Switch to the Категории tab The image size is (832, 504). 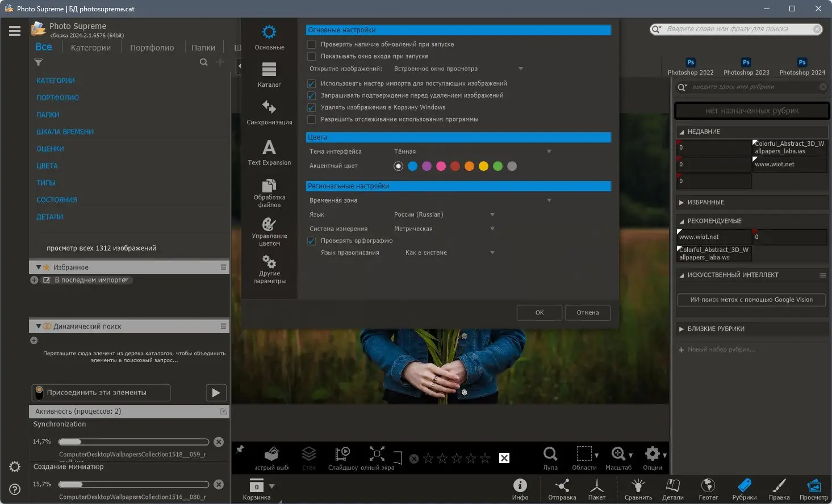pos(91,48)
